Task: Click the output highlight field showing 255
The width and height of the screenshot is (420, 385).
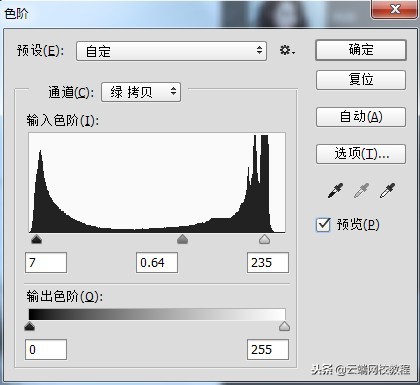Action: point(268,350)
